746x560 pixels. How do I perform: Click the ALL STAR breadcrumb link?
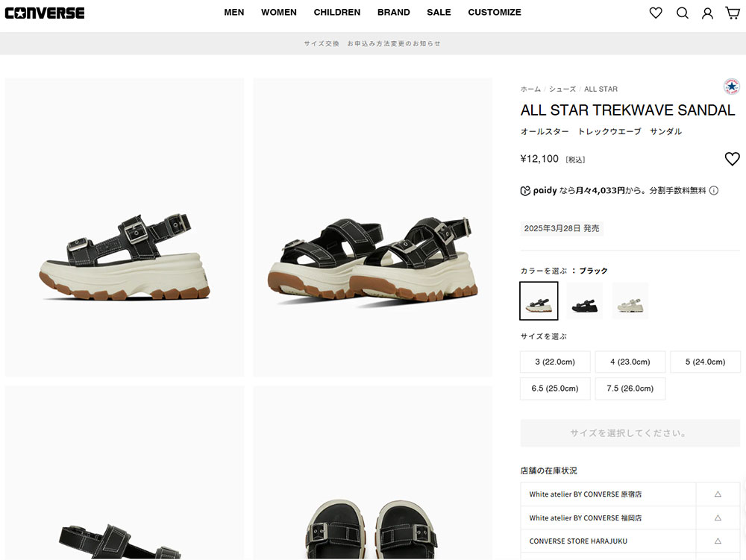(x=601, y=89)
